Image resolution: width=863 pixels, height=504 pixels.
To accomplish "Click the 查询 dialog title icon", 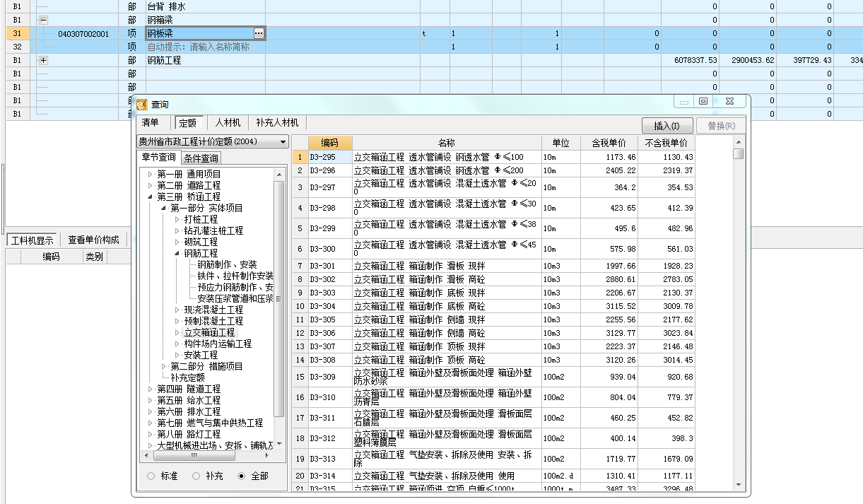I will 142,104.
